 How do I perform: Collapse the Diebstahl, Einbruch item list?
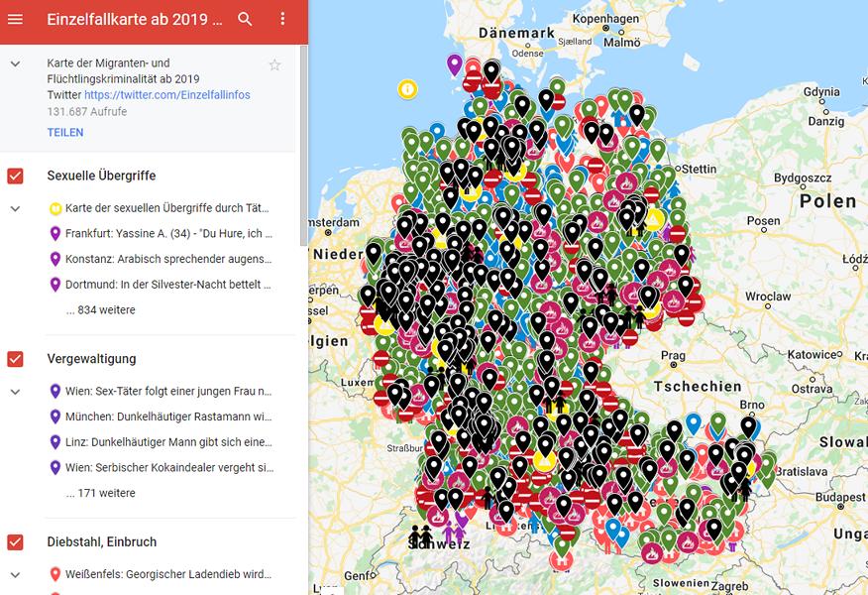[x=16, y=575]
